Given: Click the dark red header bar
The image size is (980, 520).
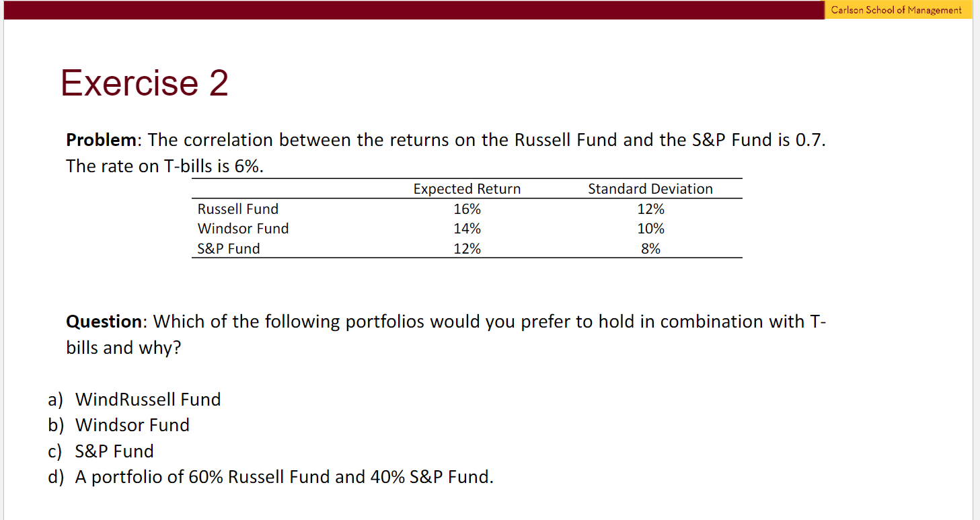Looking at the screenshot, I should point(412,10).
